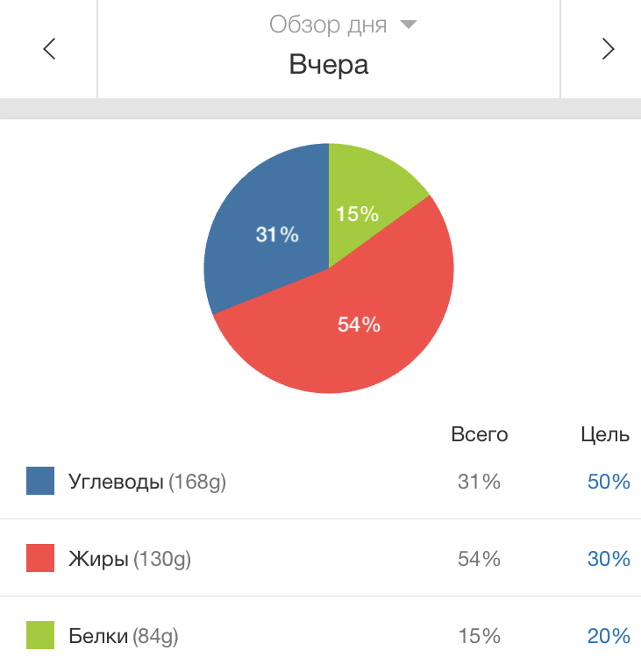Click the green Белки color swatch

[40, 635]
